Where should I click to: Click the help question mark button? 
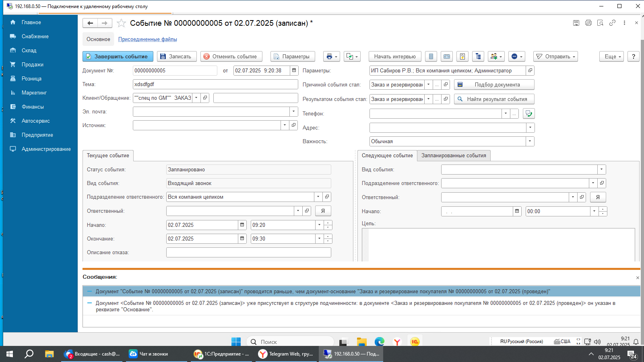tap(634, 56)
